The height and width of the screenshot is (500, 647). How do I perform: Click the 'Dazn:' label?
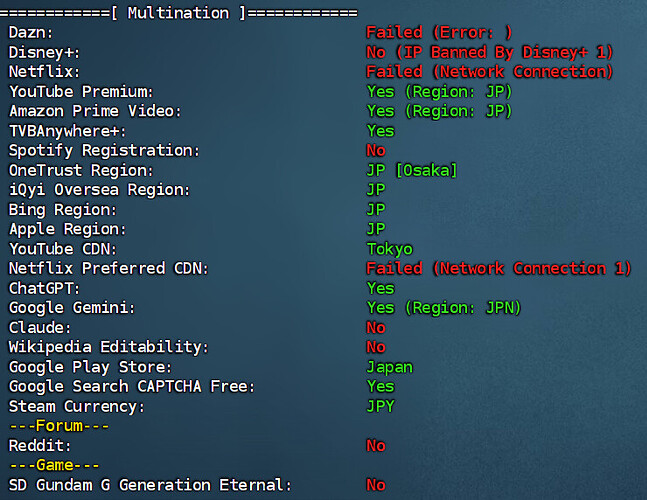coord(31,32)
